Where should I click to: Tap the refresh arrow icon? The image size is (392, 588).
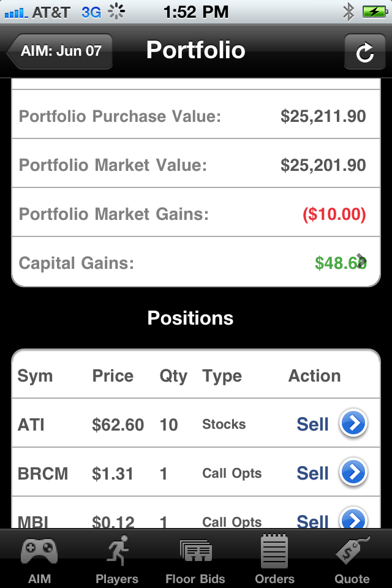tap(365, 52)
